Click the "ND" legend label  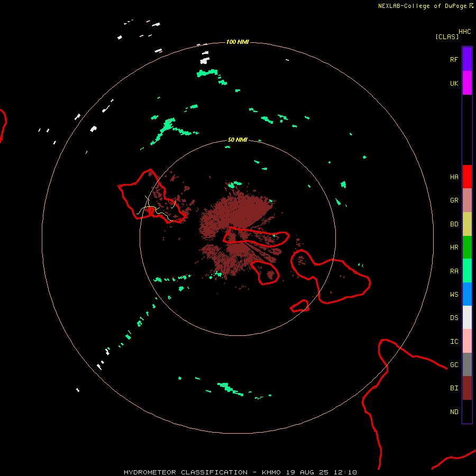(x=454, y=412)
